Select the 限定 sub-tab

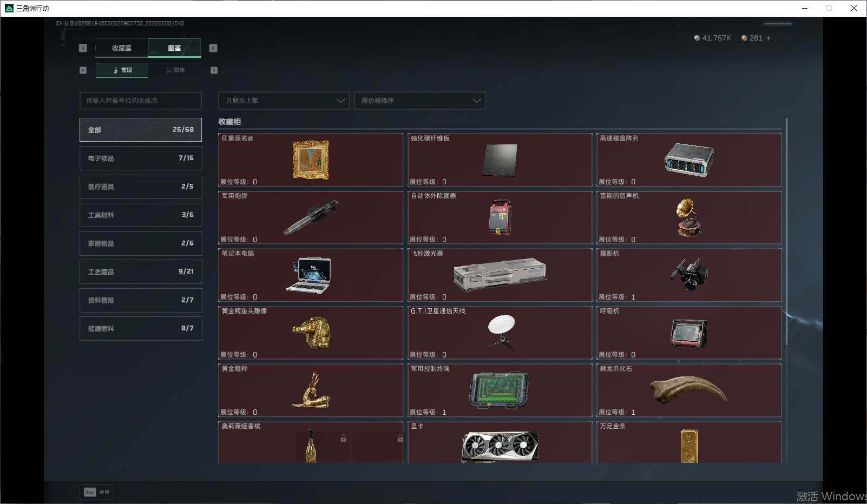175,70
